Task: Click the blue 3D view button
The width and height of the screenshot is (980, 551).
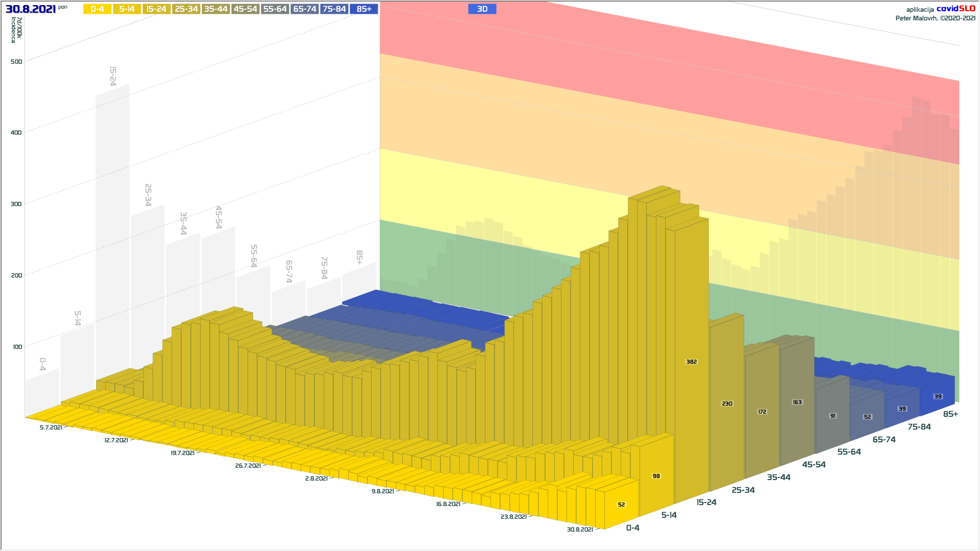Action: 482,9
